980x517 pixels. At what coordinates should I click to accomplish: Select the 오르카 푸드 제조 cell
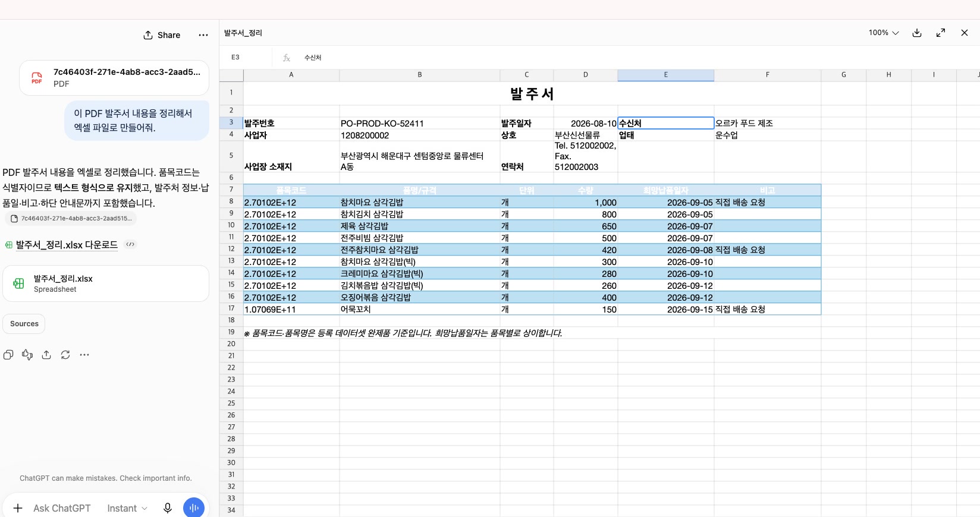tap(768, 123)
